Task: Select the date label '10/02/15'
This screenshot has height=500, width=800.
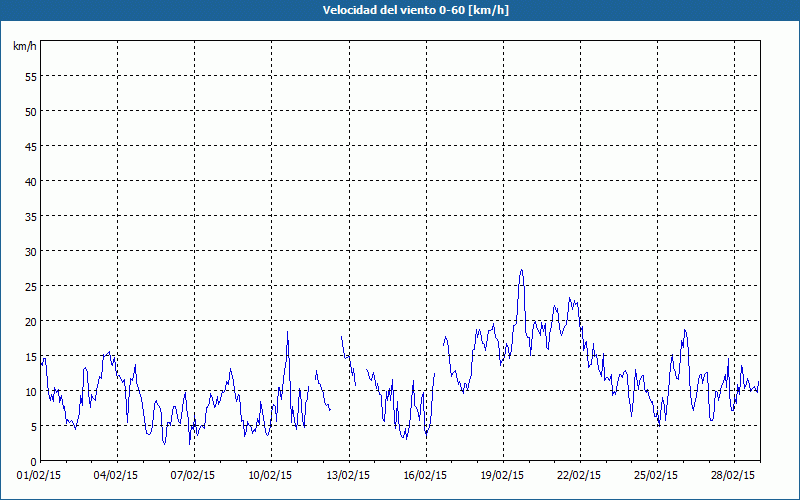Action: [x=270, y=475]
